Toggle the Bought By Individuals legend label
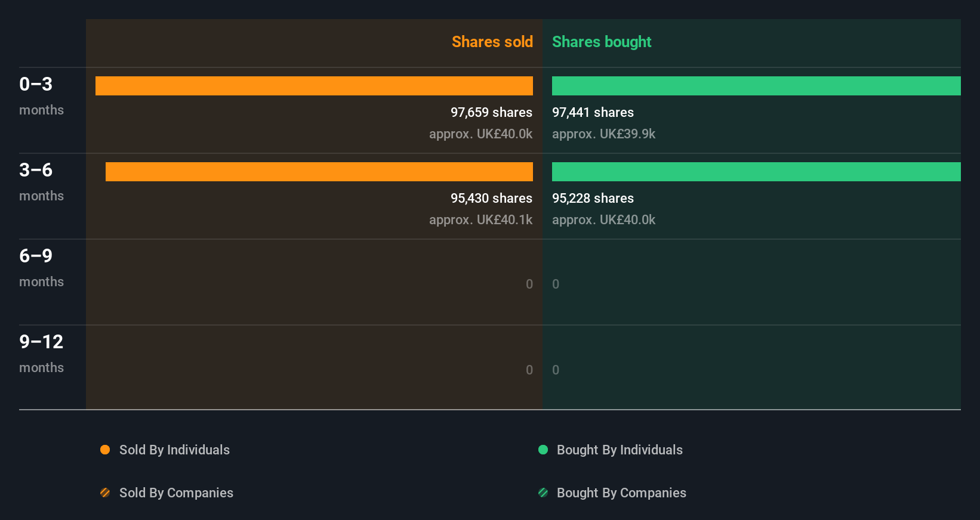 620,450
